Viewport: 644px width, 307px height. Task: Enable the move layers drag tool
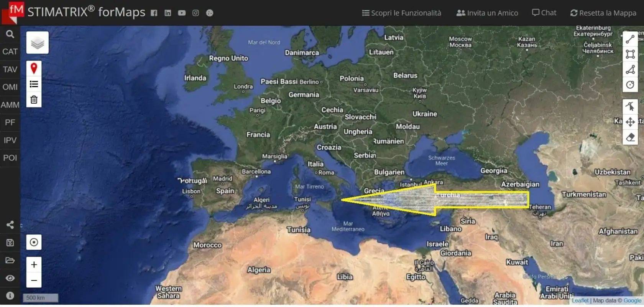630,122
